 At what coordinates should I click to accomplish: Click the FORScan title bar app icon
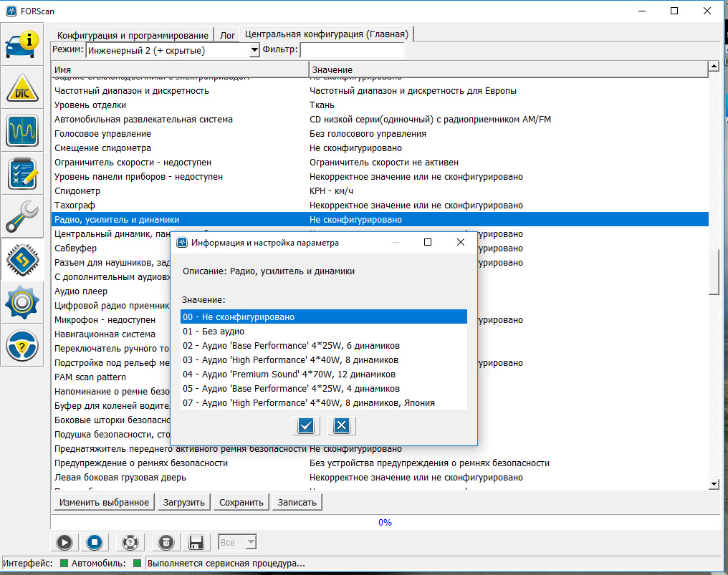(x=11, y=11)
